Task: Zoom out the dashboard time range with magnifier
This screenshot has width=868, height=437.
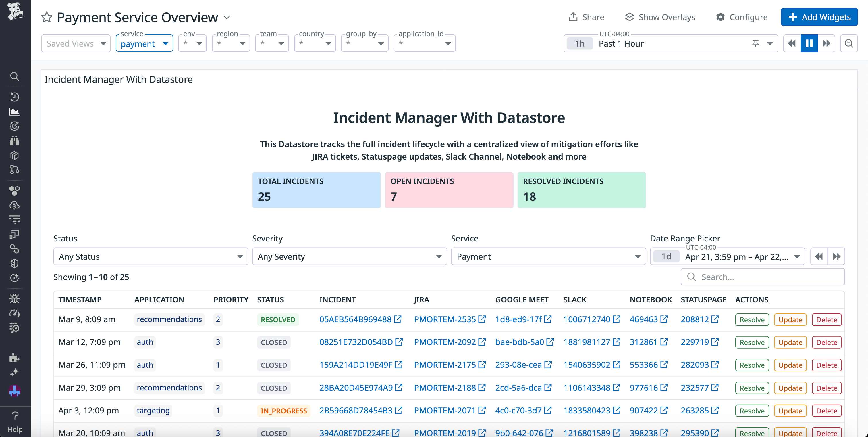Action: [849, 43]
